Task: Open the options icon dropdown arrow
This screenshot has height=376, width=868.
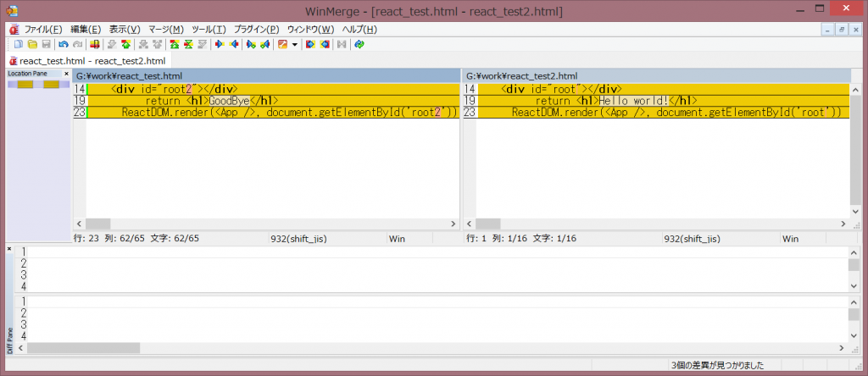Action: 294,44
